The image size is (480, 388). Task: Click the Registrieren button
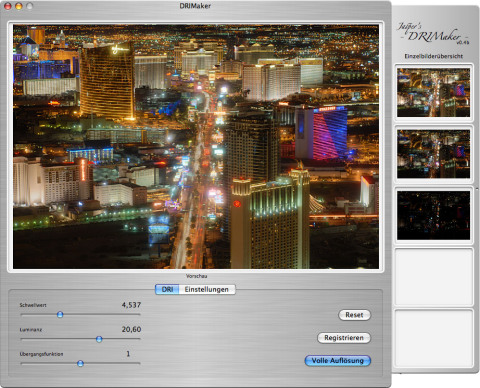click(344, 338)
